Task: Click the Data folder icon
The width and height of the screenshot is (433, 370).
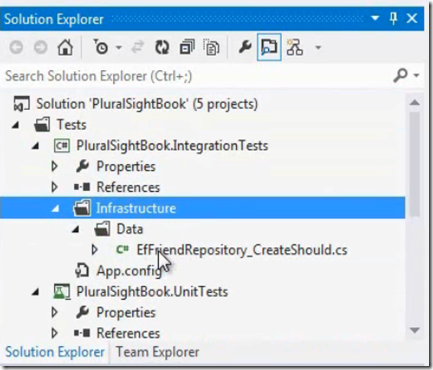Action: [102, 229]
